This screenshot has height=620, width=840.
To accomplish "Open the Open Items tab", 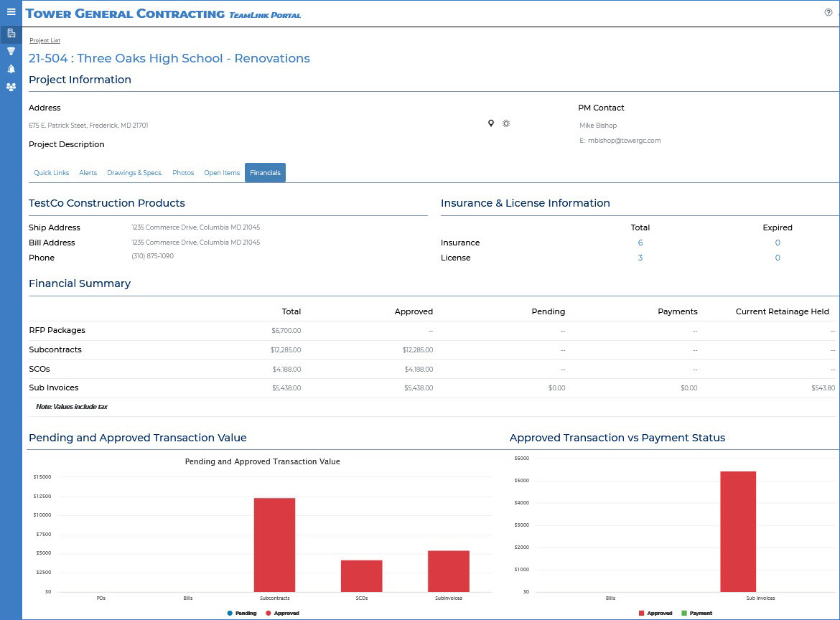I will [x=222, y=173].
